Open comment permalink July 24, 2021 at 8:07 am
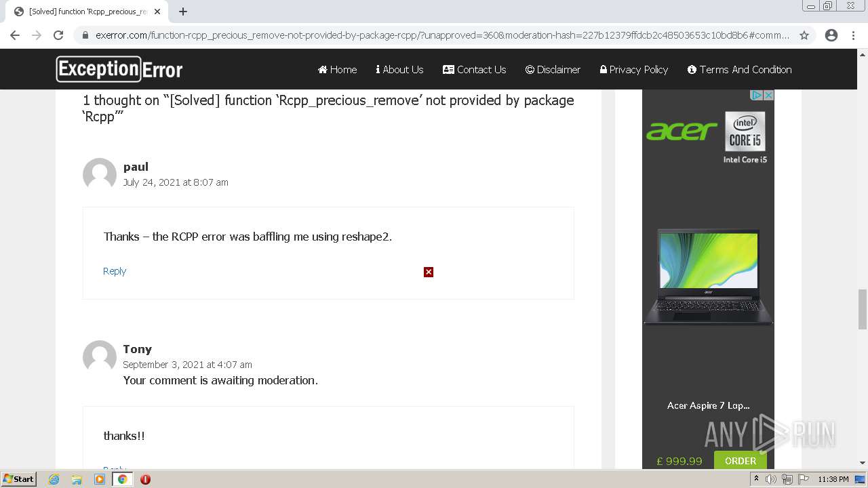Viewport: 868px width, 488px height. [x=176, y=182]
